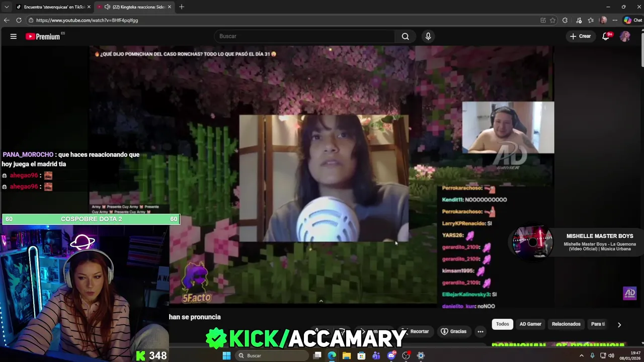Click the AD Gamer channel watermark
This screenshot has width=644, height=362.
click(x=629, y=293)
